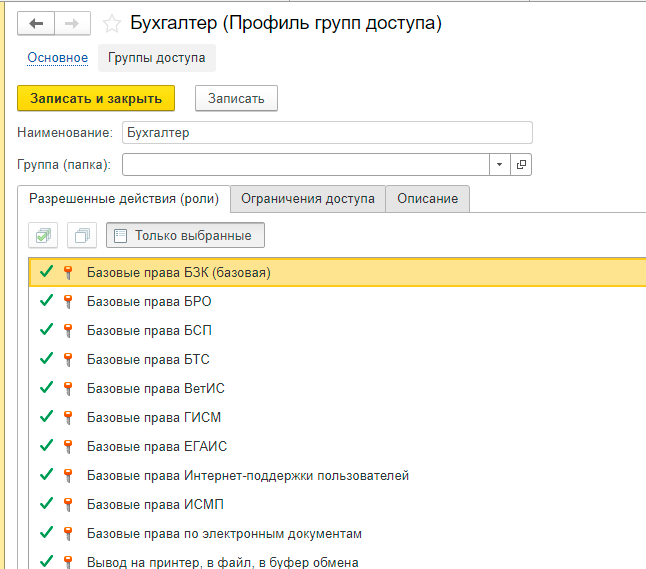Uncheck the Базовые права БСП role

pos(44,330)
